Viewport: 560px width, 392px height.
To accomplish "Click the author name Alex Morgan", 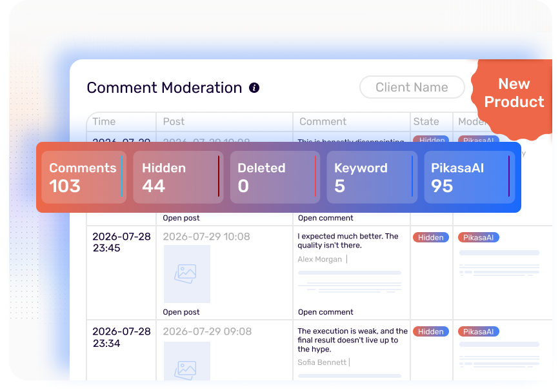I will pyautogui.click(x=319, y=259).
